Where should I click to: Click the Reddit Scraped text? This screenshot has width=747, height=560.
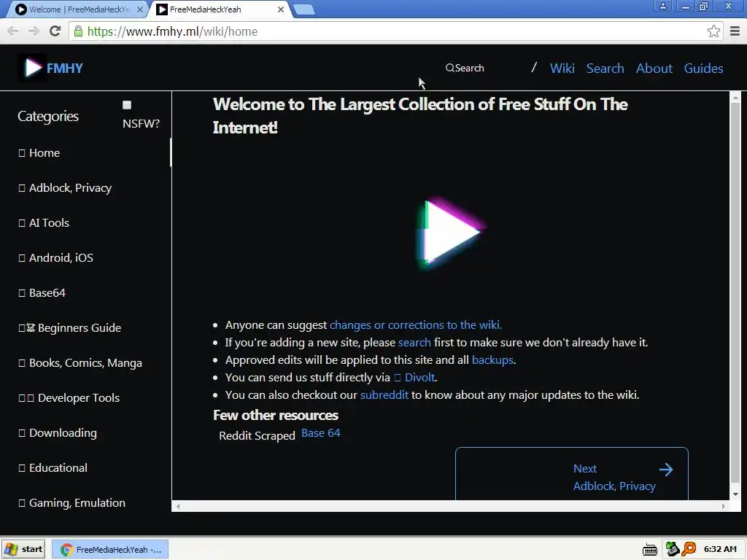[x=258, y=436]
